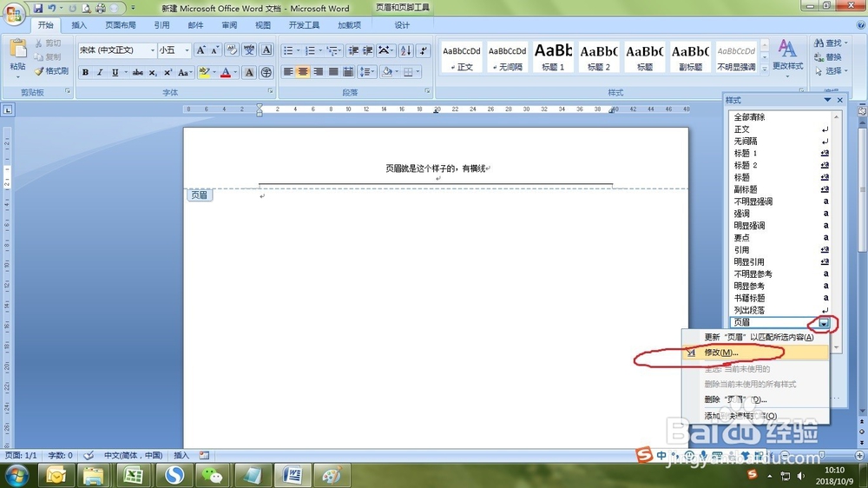Open WeChat from the taskbar
Screen dimensions: 868x488
tap(212, 475)
